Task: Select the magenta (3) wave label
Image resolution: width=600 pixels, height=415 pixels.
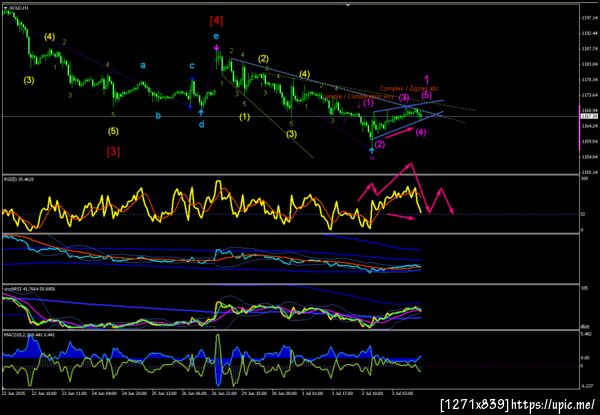Action: [x=404, y=98]
